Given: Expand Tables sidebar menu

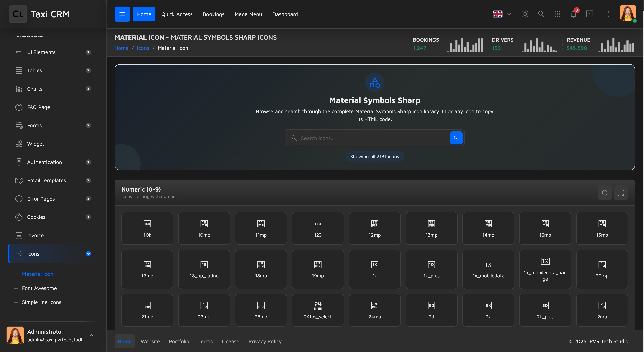Looking at the screenshot, I should 53,70.
